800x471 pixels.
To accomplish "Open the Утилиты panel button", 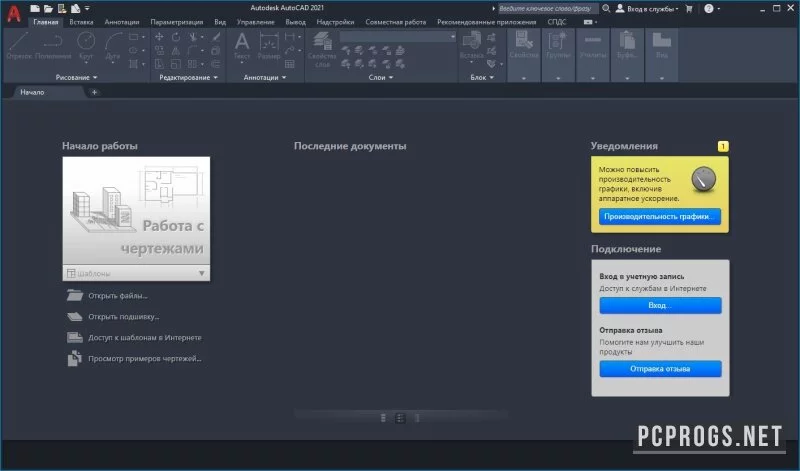I will coord(592,55).
